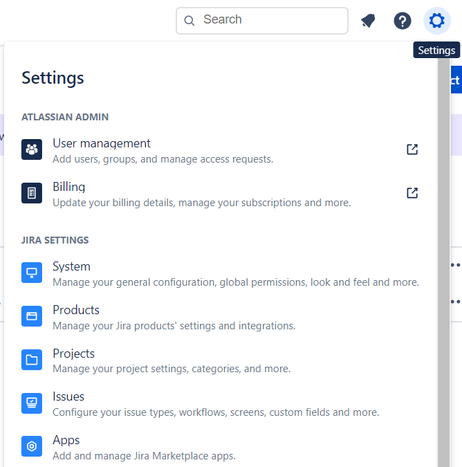Click the System monitor icon
The width and height of the screenshot is (462, 467).
pyautogui.click(x=32, y=272)
